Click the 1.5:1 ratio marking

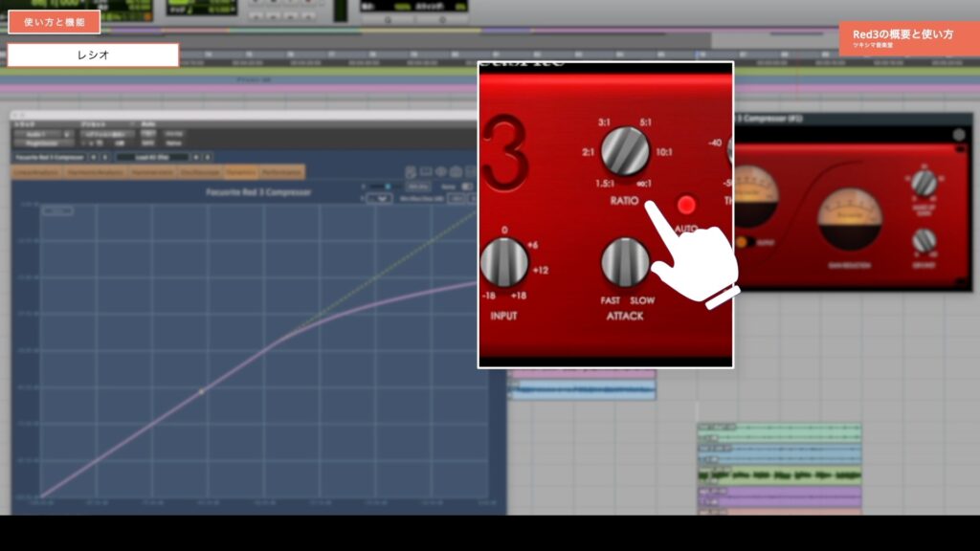605,184
